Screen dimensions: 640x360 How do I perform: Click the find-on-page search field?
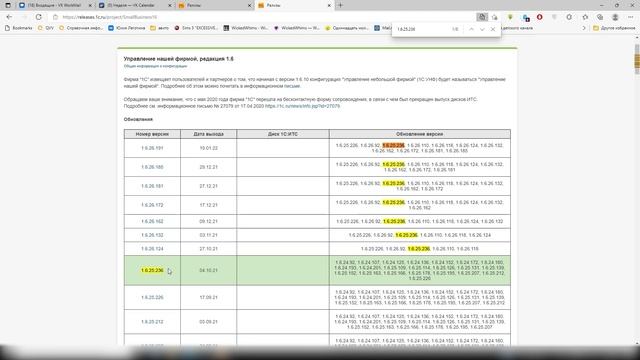(422, 29)
